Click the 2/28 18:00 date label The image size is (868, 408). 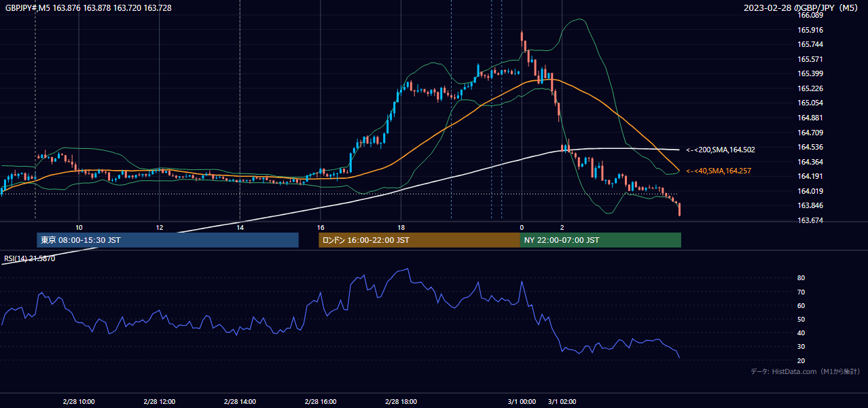click(401, 402)
